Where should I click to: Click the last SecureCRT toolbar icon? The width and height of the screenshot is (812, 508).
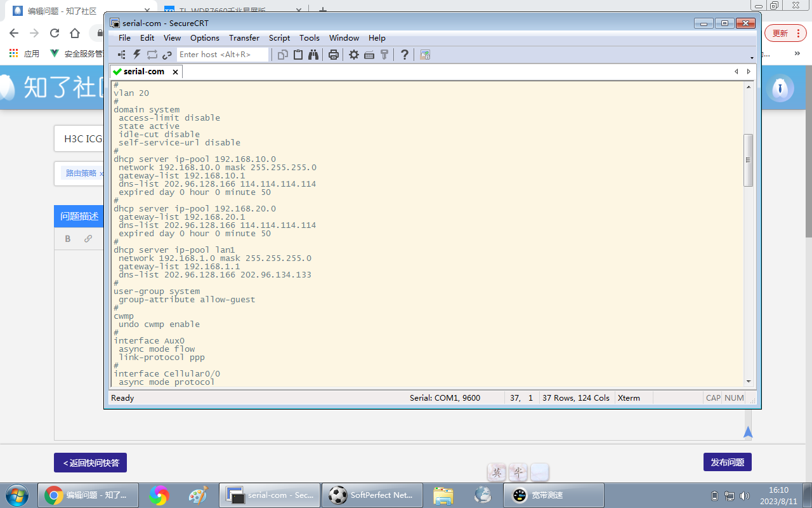pyautogui.click(x=425, y=55)
